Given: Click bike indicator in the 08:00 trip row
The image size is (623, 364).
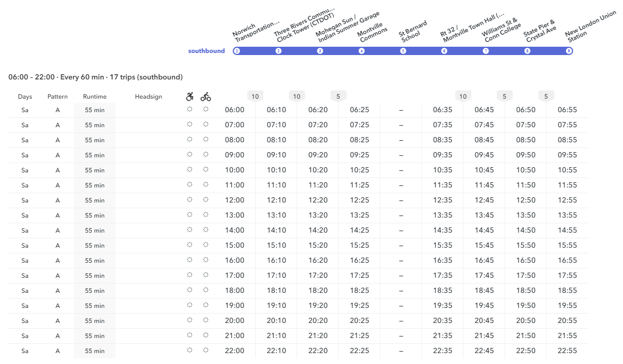Looking at the screenshot, I should click(x=205, y=139).
